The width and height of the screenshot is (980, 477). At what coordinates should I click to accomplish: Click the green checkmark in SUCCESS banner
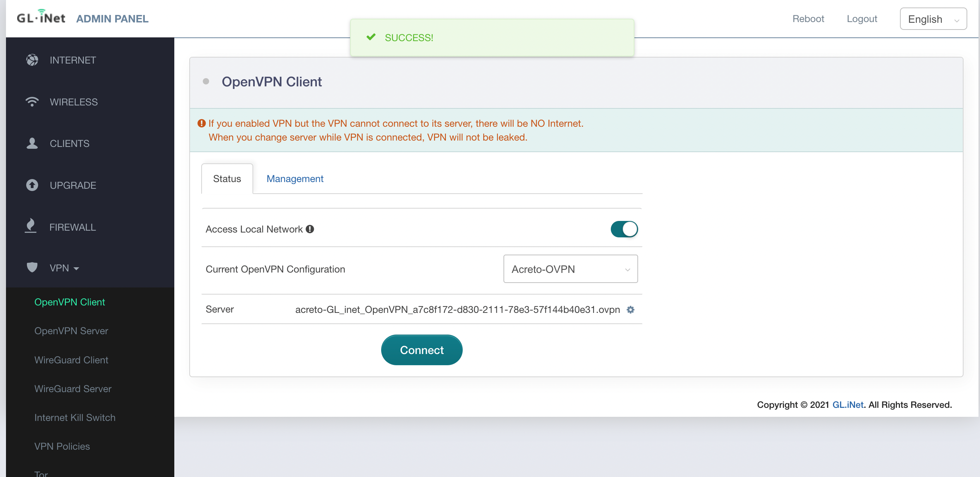tap(371, 37)
